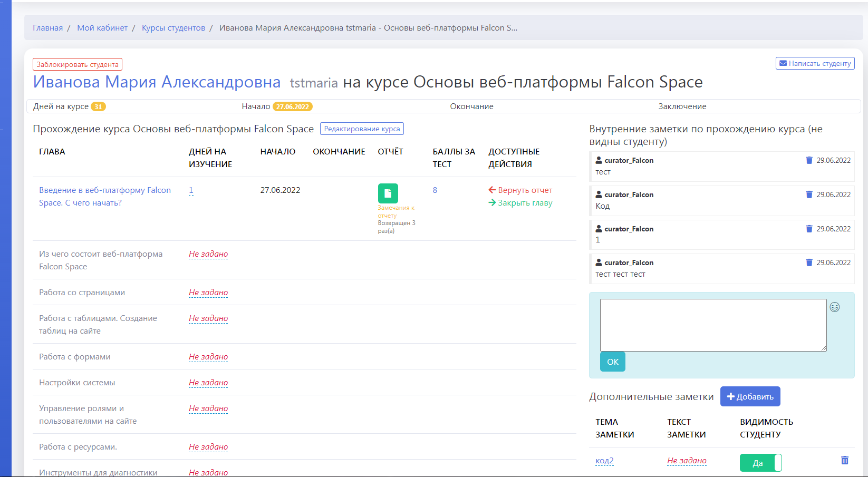Add a new additional note with 'Добавить'
868x477 pixels.
750,397
